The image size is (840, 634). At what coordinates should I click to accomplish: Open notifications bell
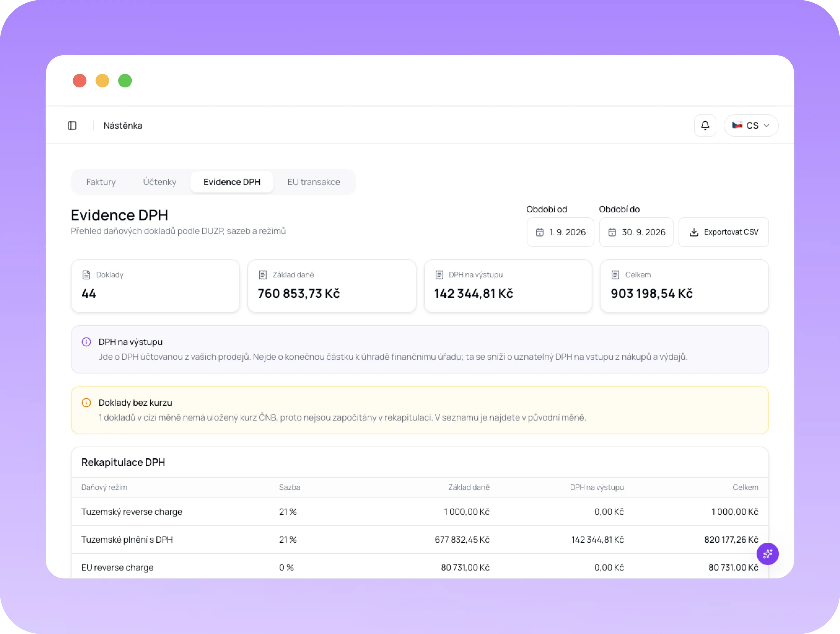click(x=705, y=125)
